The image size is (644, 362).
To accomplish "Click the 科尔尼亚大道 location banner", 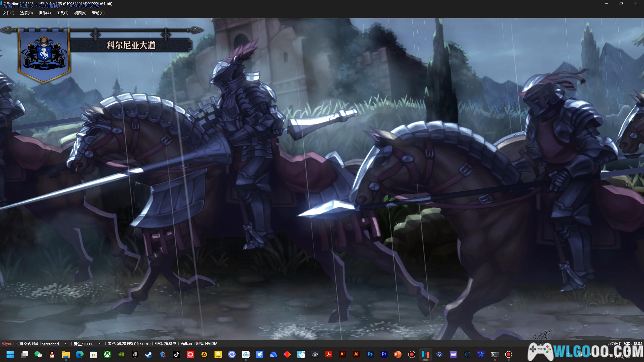I will click(x=131, y=45).
